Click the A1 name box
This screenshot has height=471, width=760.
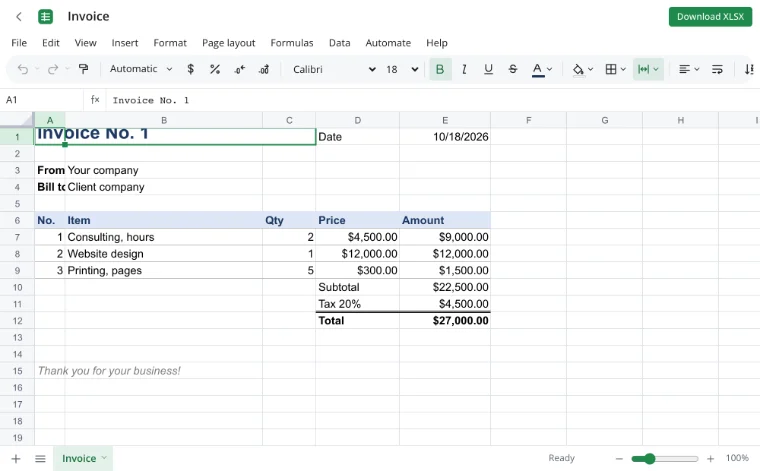pyautogui.click(x=41, y=100)
